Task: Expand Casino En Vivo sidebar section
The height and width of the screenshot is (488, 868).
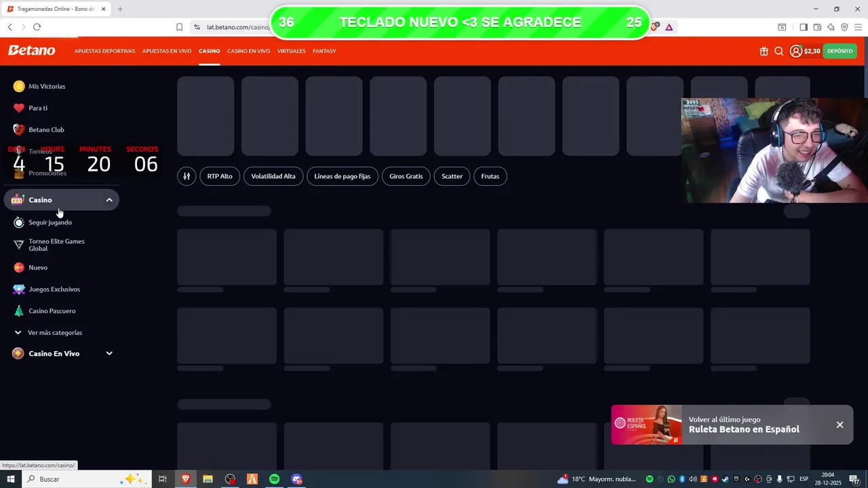Action: [109, 353]
